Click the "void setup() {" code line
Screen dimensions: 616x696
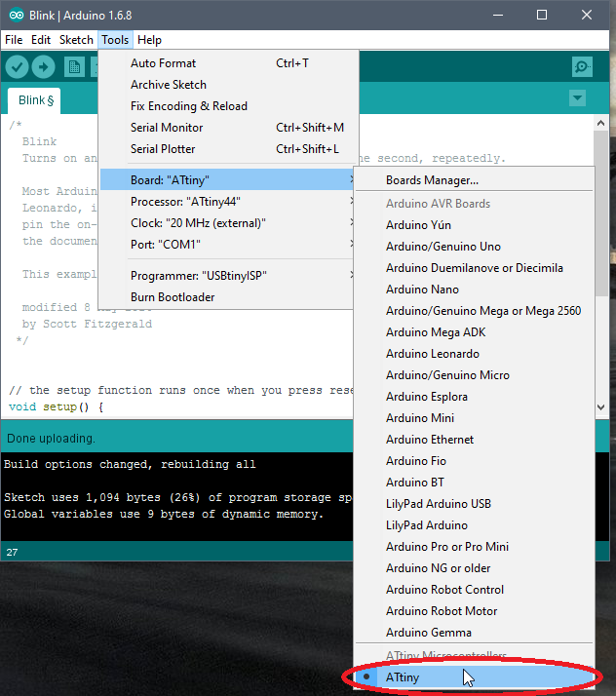point(56,407)
